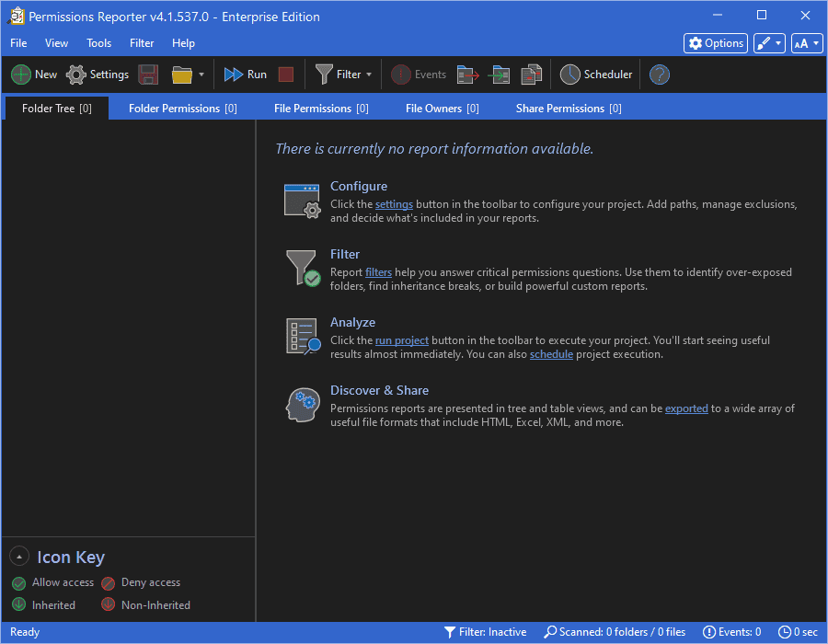
Task: Open the View menu
Action: (56, 43)
